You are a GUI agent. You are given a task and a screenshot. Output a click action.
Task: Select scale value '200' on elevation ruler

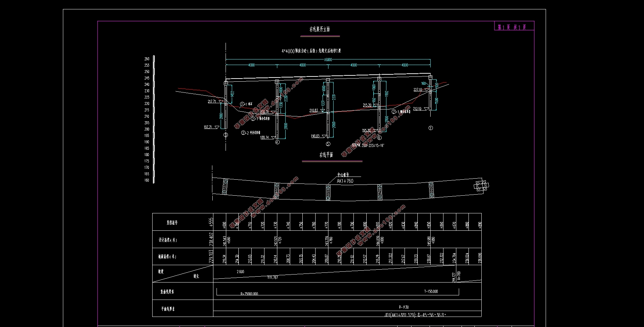click(x=147, y=129)
